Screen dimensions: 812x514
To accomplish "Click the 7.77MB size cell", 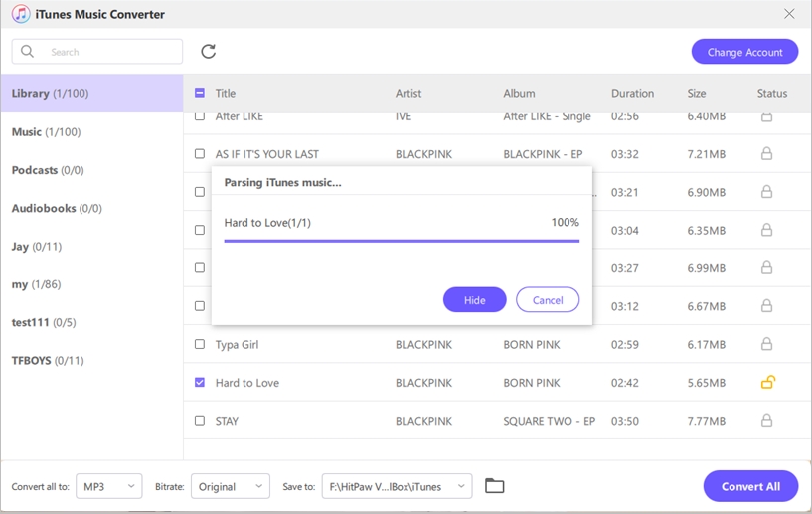I will [x=706, y=421].
